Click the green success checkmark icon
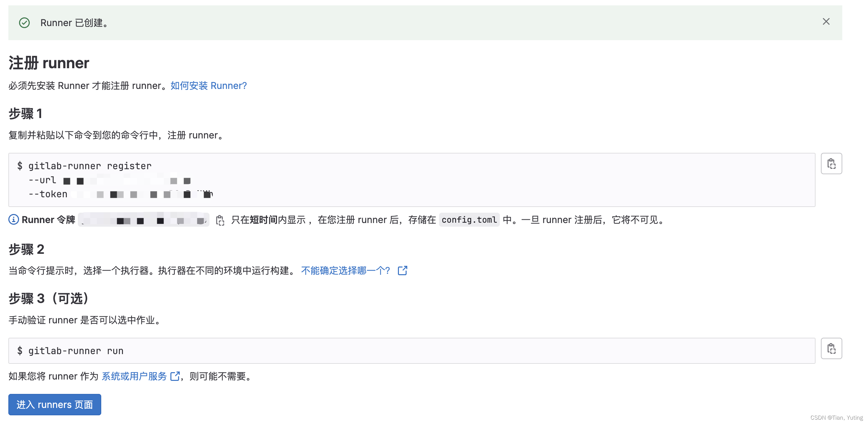The width and height of the screenshot is (868, 424). point(24,23)
